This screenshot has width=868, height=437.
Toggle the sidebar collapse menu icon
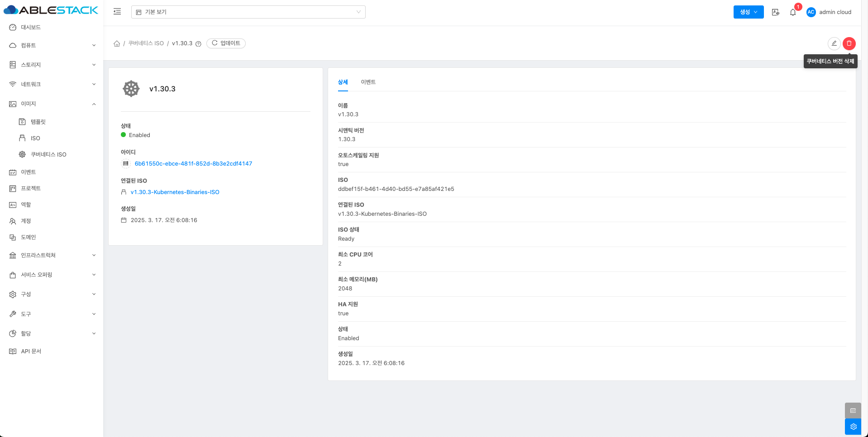tap(117, 12)
